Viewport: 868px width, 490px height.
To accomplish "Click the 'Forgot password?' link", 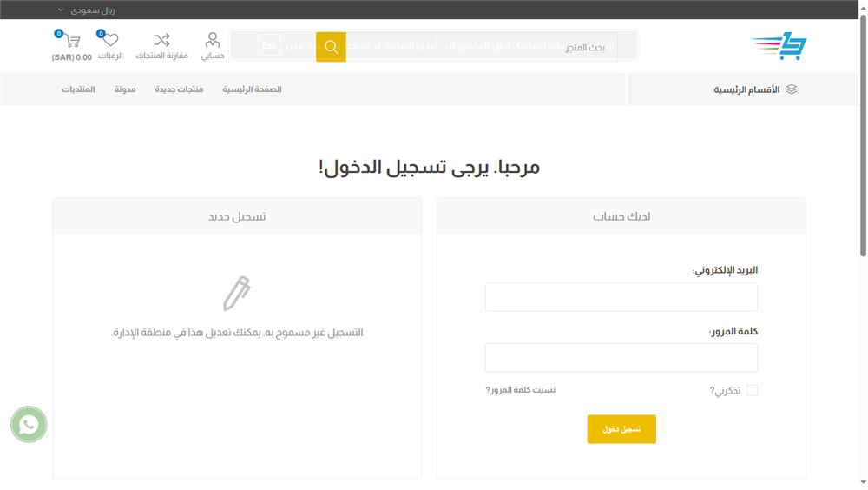I will pyautogui.click(x=520, y=390).
